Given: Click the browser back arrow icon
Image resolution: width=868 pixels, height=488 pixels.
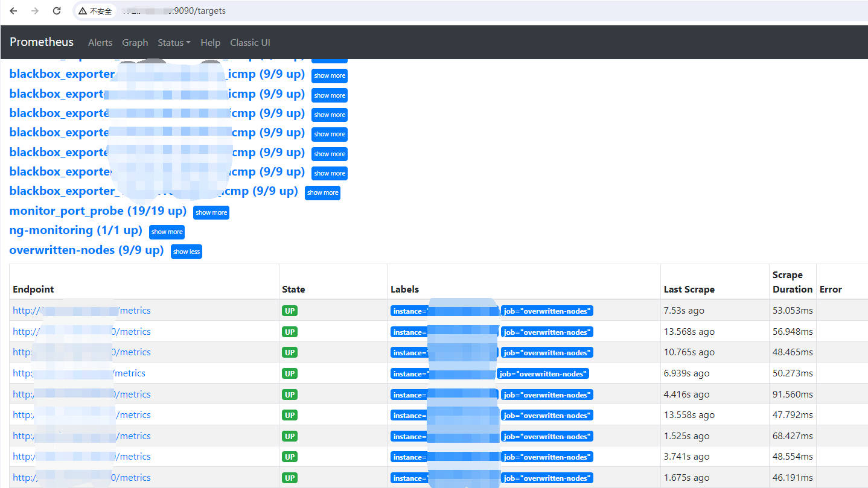Looking at the screenshot, I should tap(13, 11).
